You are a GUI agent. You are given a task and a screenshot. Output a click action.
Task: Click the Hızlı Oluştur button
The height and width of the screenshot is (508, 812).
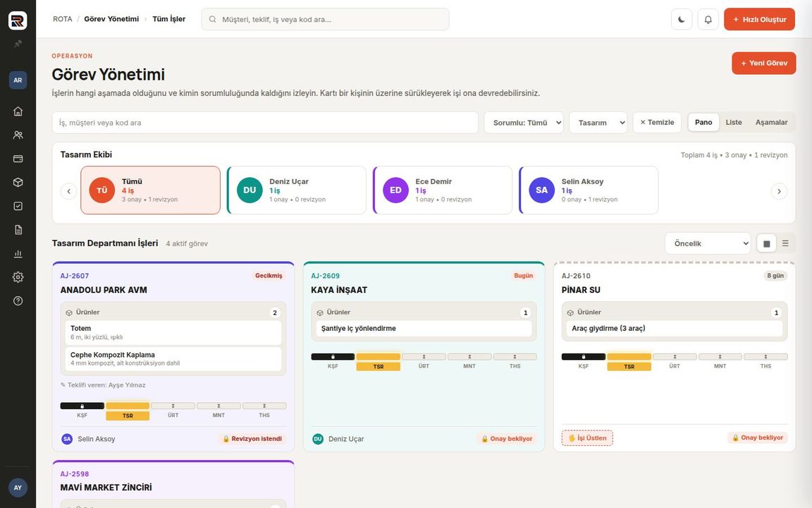pos(759,19)
